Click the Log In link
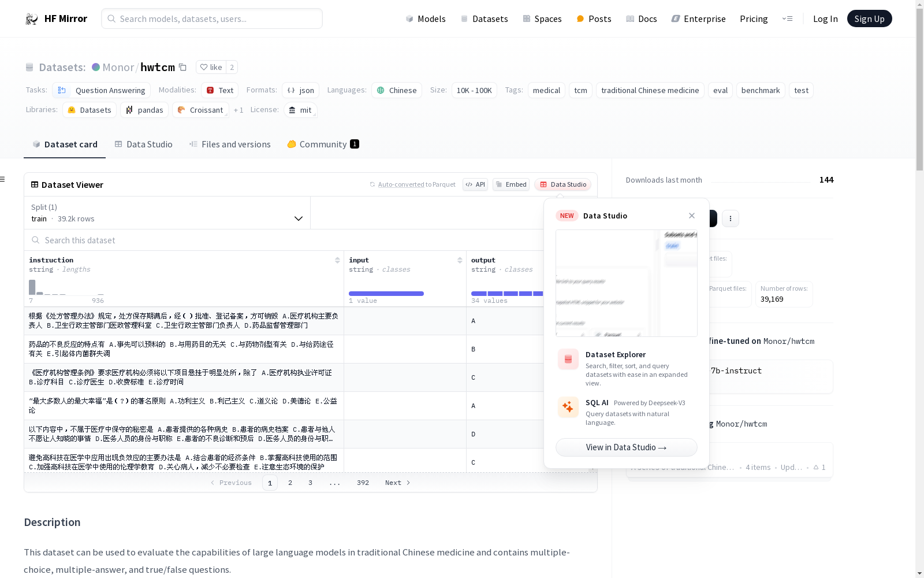 point(825,18)
